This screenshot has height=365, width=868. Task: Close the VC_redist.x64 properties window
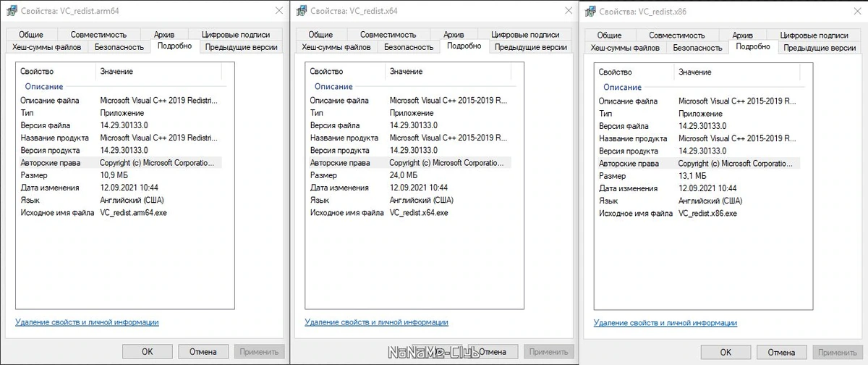[569, 11]
